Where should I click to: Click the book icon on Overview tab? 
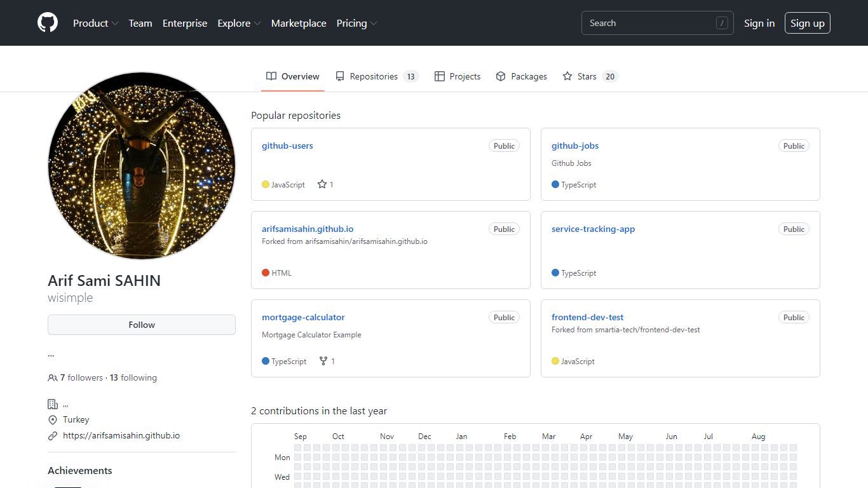click(271, 76)
